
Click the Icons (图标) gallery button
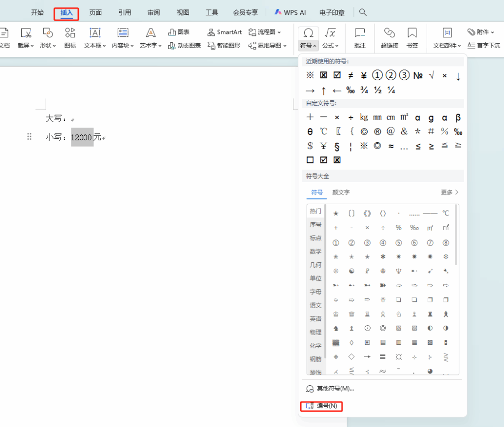pos(70,38)
